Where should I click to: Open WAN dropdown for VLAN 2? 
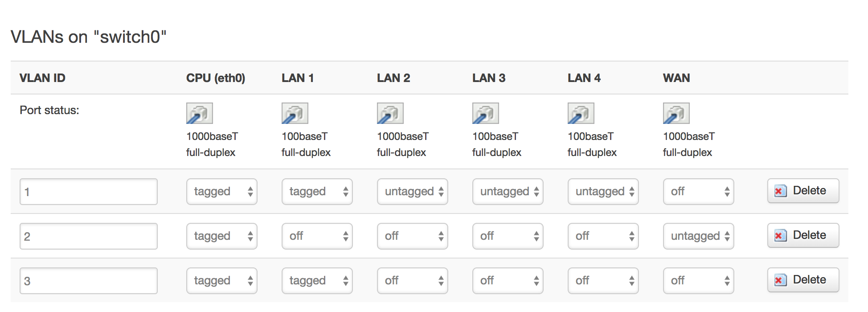click(x=698, y=236)
